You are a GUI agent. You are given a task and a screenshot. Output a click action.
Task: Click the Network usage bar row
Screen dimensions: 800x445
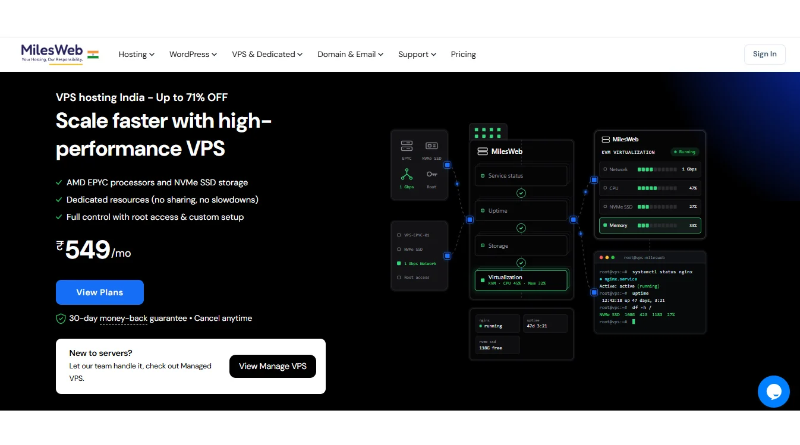pyautogui.click(x=649, y=169)
